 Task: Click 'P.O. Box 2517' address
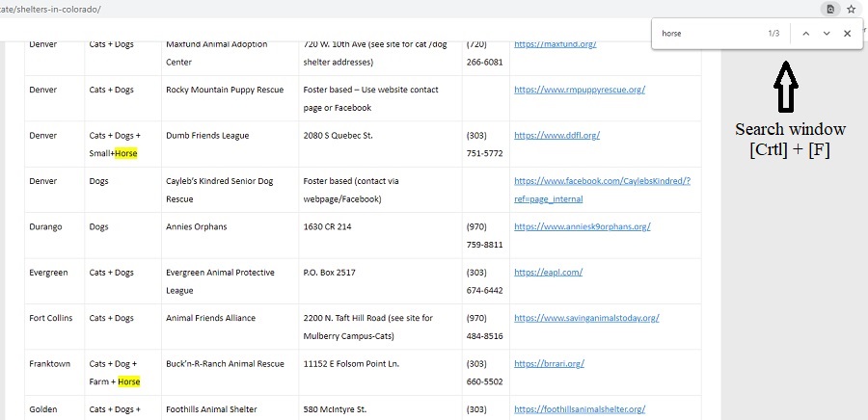[330, 273]
